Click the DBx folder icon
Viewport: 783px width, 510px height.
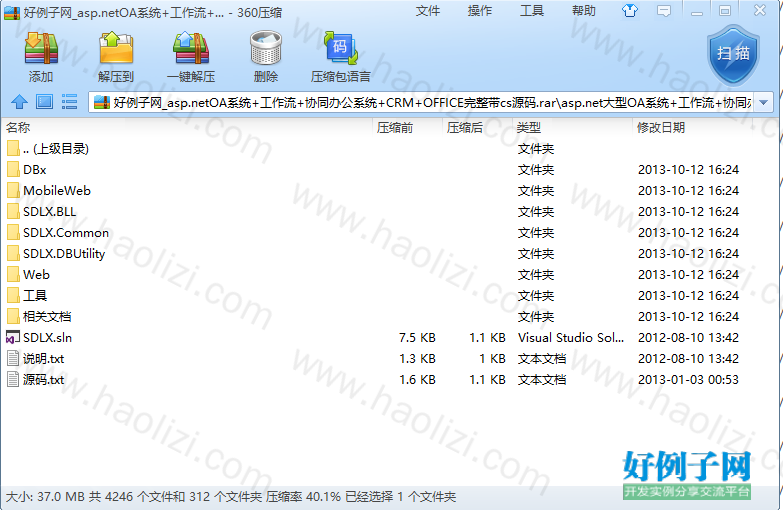(13, 169)
